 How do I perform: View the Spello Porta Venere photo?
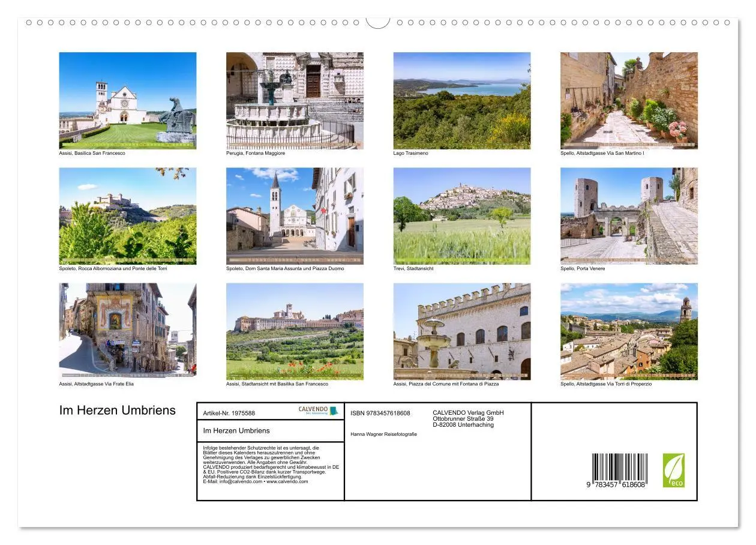(629, 216)
